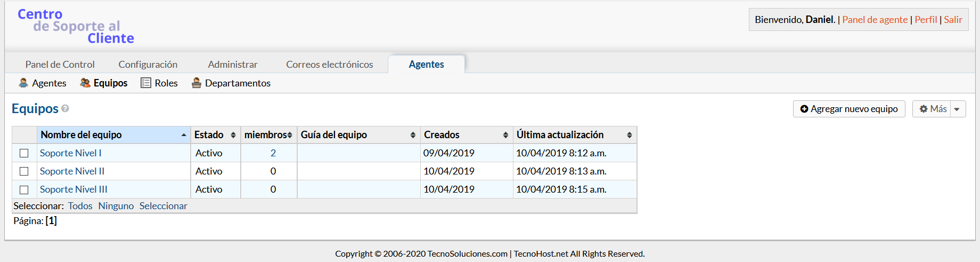The width and height of the screenshot is (980, 262).
Task: Click the help icon beside Equipos heading
Action: click(x=65, y=108)
